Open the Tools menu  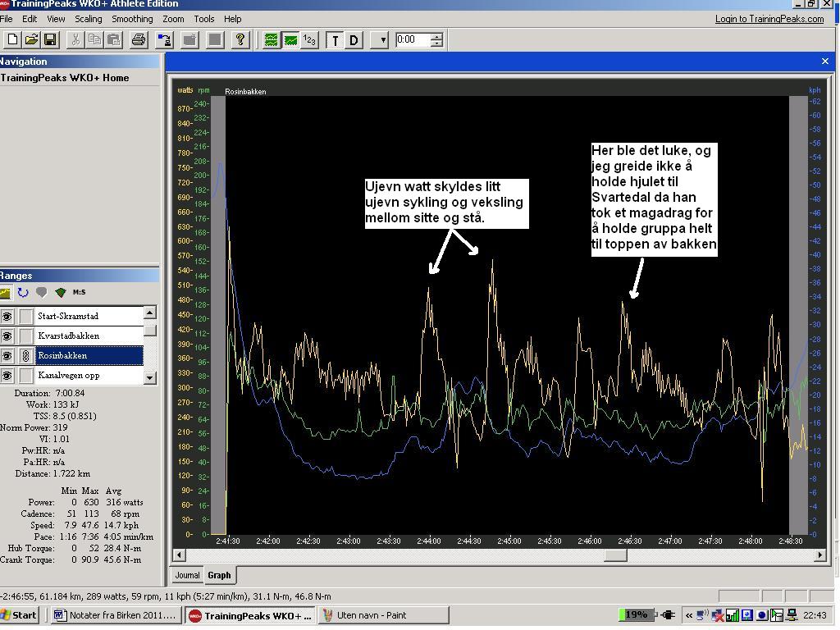[x=204, y=19]
